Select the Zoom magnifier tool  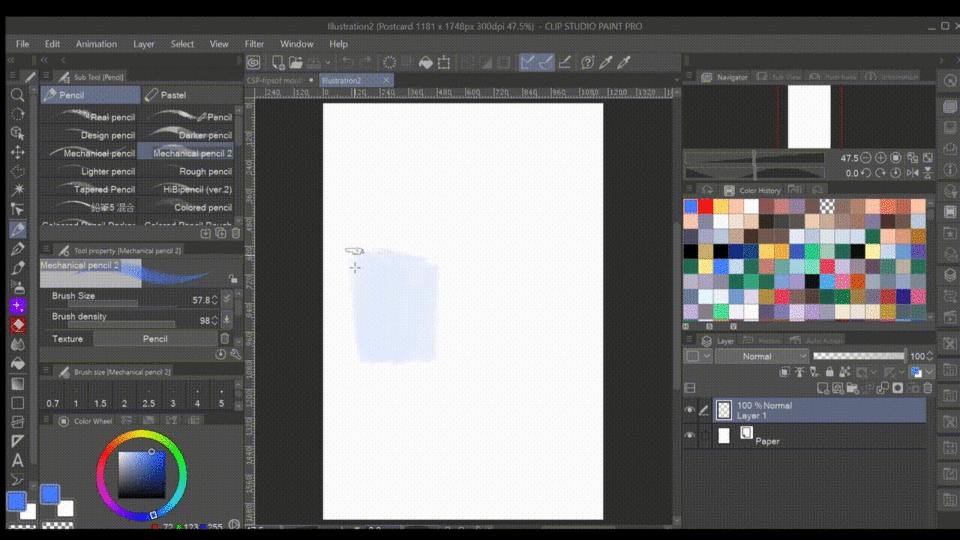pos(17,95)
